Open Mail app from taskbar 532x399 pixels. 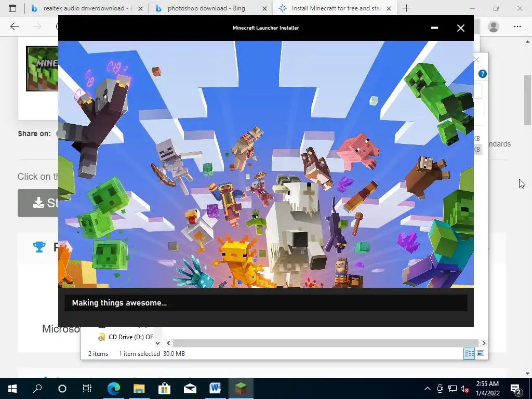point(190,389)
